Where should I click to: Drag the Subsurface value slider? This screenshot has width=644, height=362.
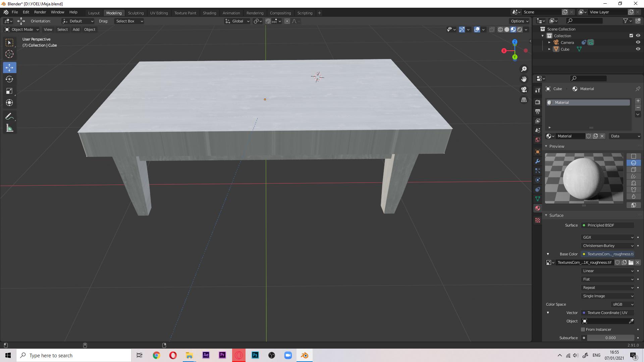click(610, 338)
